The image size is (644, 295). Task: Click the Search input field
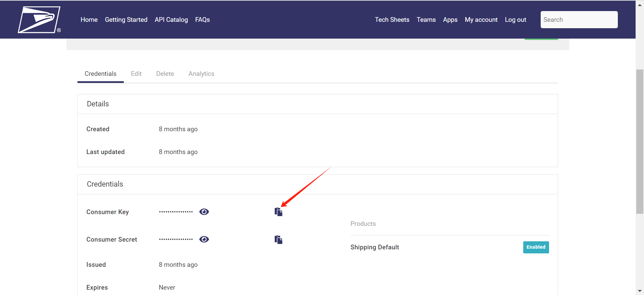pos(579,20)
